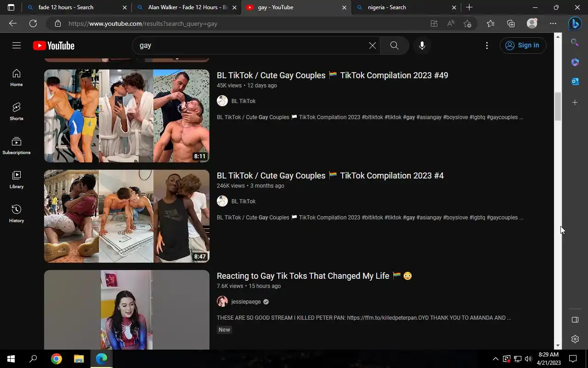Image resolution: width=588 pixels, height=368 pixels.
Task: Open the YouTube guide hamburger menu
Action: (x=17, y=45)
